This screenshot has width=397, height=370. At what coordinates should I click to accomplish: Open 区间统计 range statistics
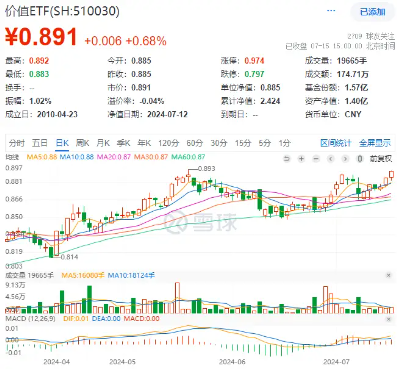(336, 143)
